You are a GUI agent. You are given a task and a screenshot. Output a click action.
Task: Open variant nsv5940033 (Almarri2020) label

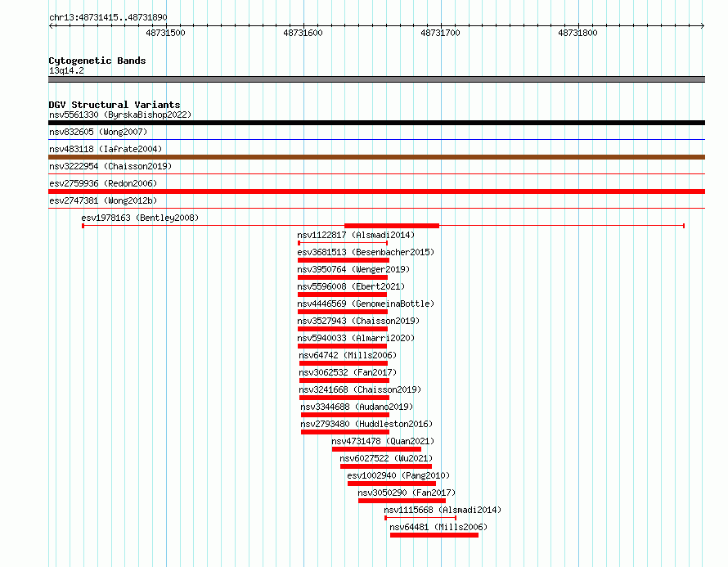pyautogui.click(x=356, y=338)
